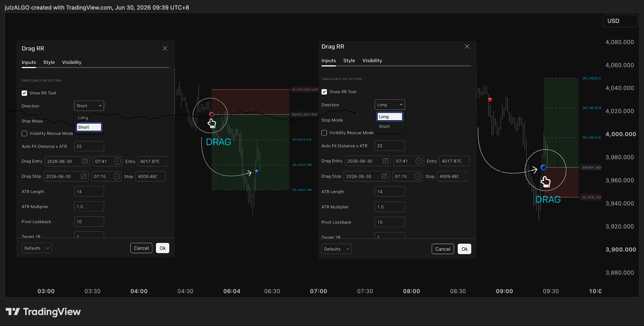Toggle Show RR Tool checkbox in right dialog
Image resolution: width=644 pixels, height=326 pixels.
tap(324, 92)
